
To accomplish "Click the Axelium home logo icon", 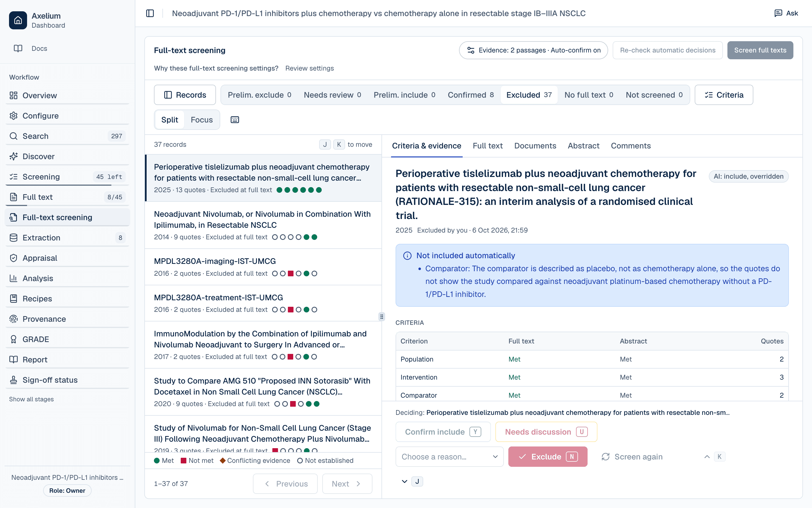I will (x=18, y=20).
